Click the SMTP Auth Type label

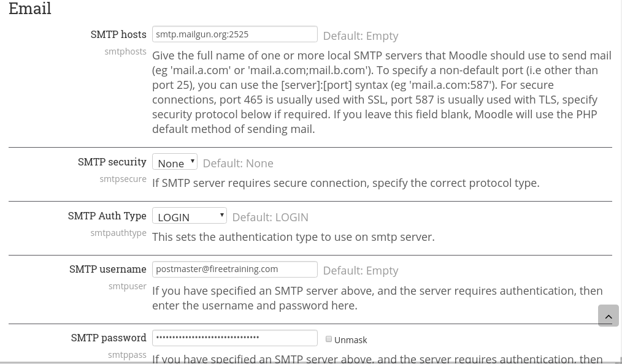107,216
